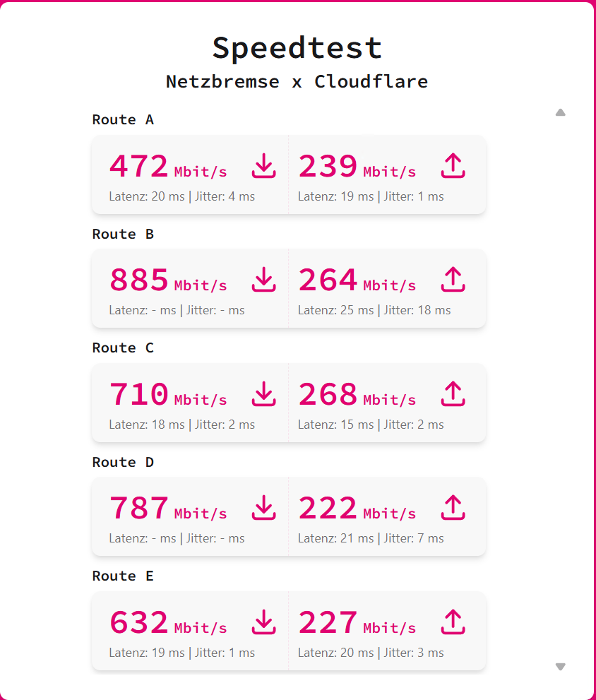Click the scroll down arrow
This screenshot has height=700, width=596.
click(560, 667)
